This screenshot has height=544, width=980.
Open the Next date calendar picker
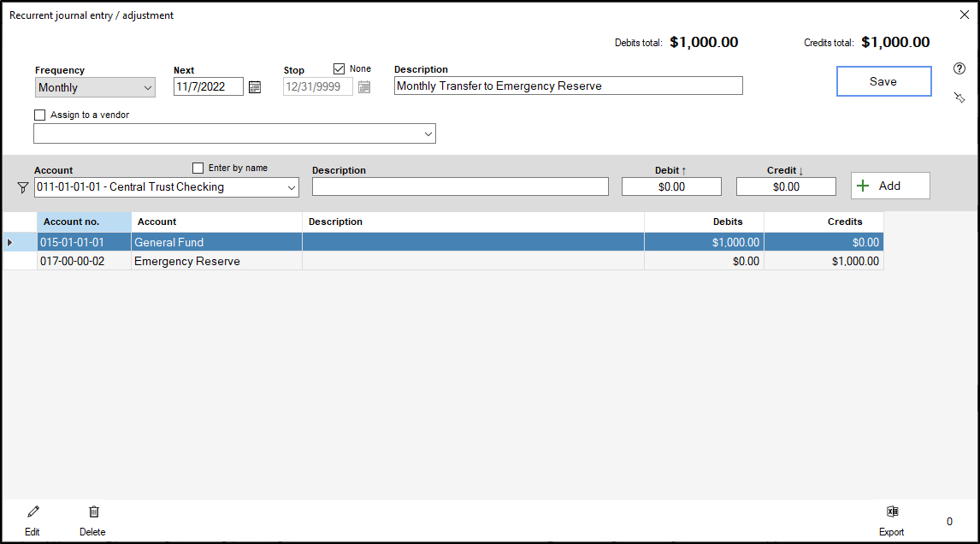254,86
